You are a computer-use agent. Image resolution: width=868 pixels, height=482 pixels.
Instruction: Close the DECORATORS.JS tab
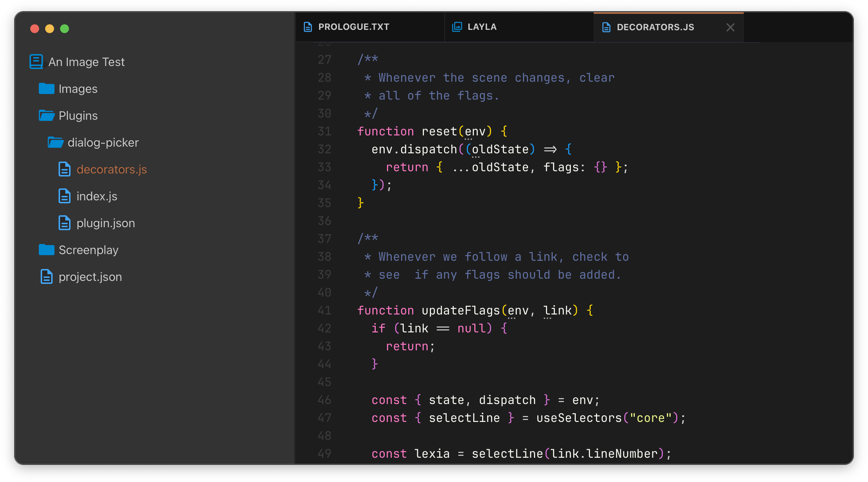coord(730,27)
